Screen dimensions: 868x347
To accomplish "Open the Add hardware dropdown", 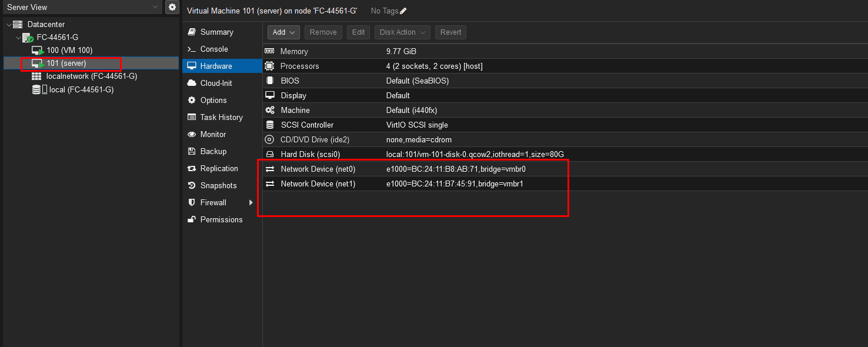I will (284, 32).
